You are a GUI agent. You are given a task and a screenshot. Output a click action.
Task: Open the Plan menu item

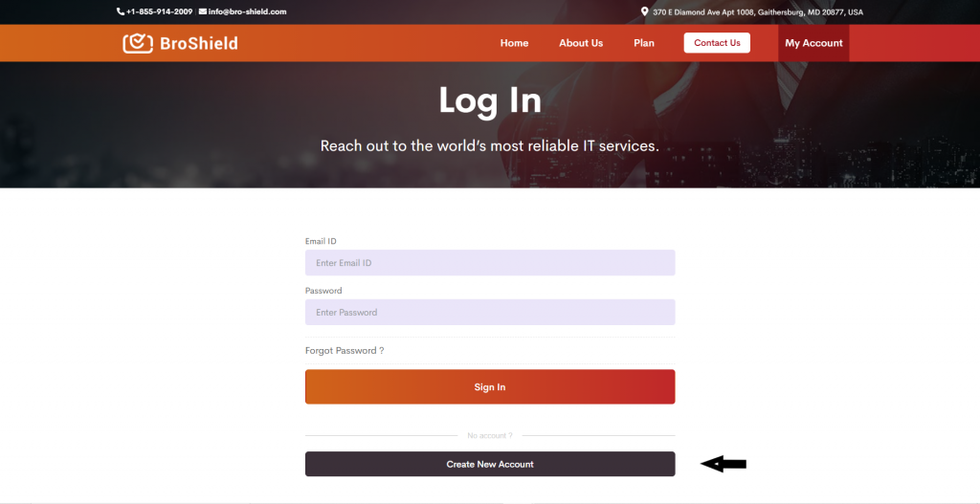644,43
